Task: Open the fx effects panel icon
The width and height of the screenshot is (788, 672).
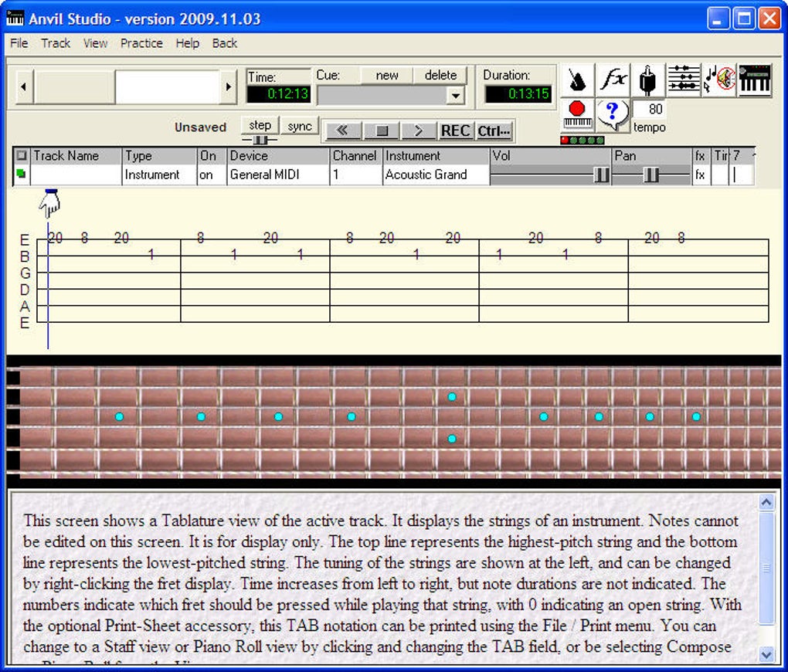Action: pos(613,80)
